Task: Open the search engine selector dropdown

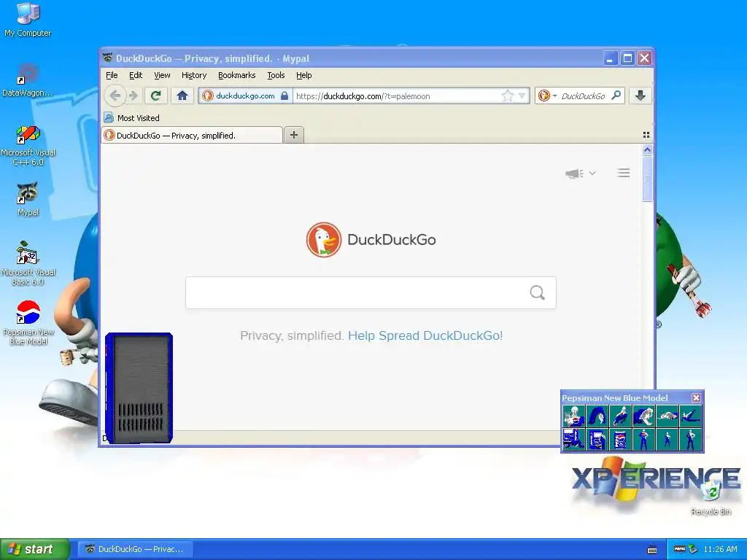Action: (x=547, y=96)
